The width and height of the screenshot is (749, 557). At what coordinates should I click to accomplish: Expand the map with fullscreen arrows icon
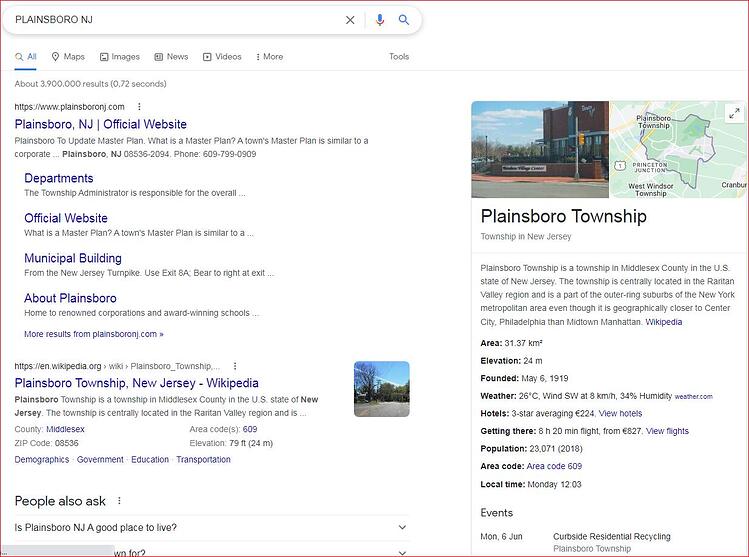click(734, 114)
